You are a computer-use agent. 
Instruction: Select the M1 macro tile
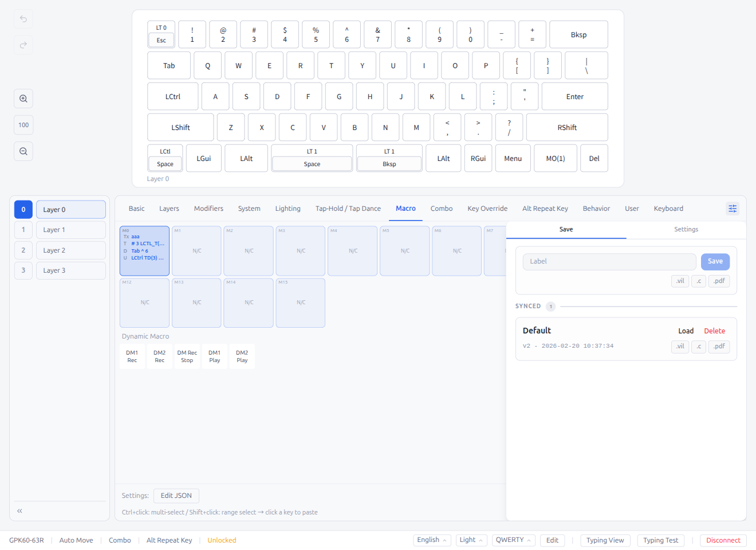[196, 251]
